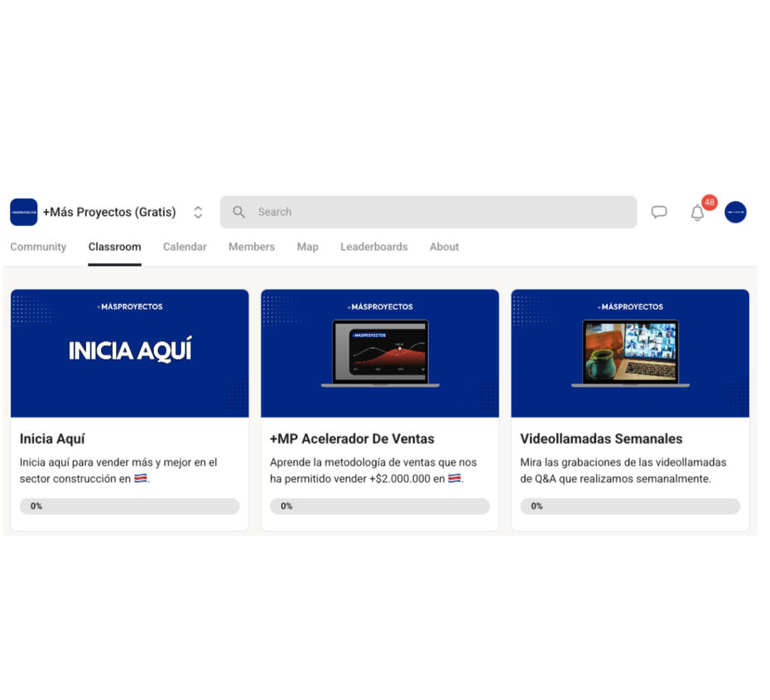Click the search magnifier icon
770x700 pixels.
coord(238,212)
